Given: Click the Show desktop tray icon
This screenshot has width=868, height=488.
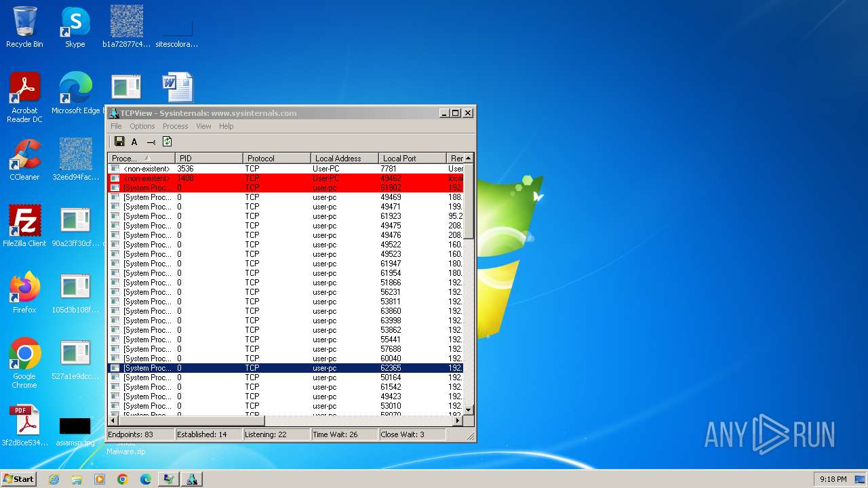Looking at the screenshot, I should click(860, 479).
